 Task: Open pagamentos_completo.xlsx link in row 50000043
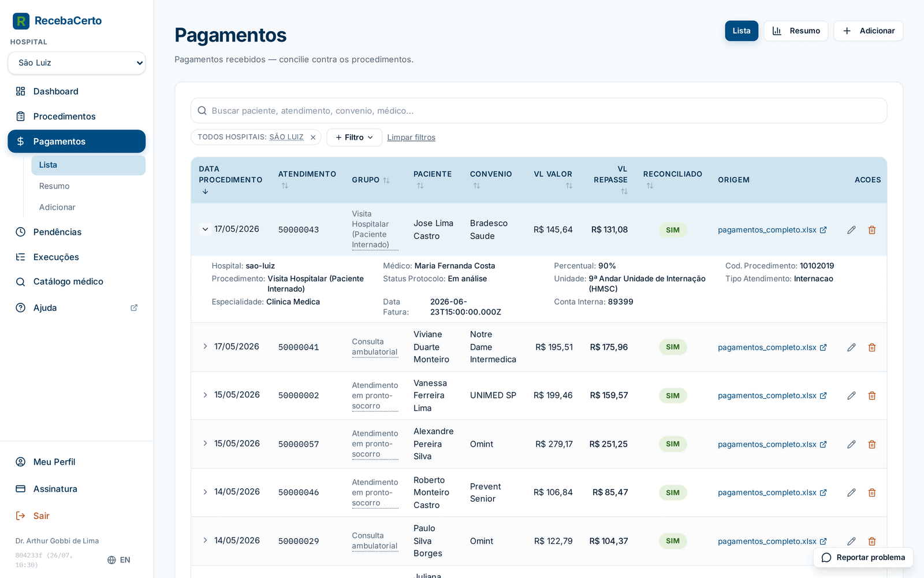coord(772,230)
